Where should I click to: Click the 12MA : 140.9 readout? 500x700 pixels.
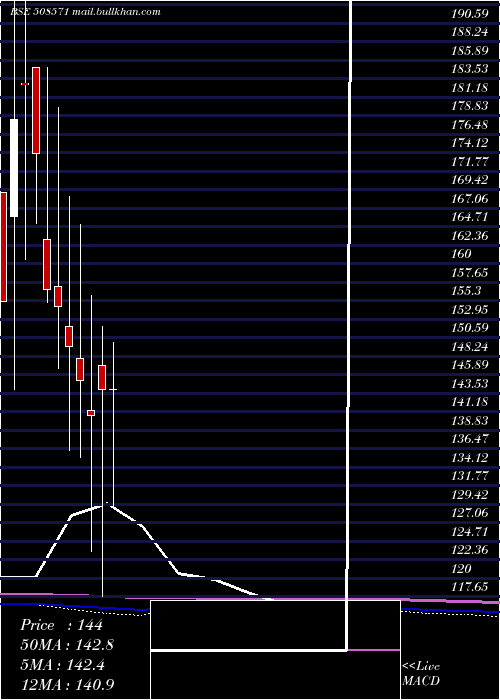[x=67, y=684]
